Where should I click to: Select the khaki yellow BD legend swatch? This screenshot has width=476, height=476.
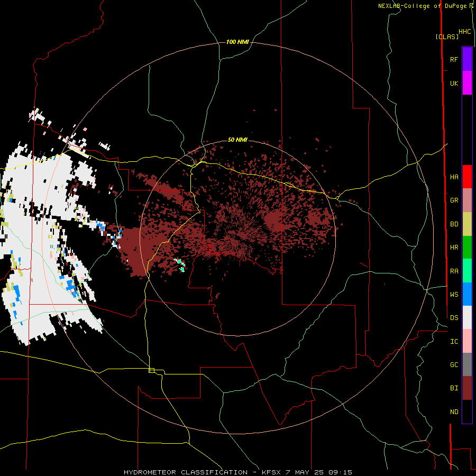(467, 224)
